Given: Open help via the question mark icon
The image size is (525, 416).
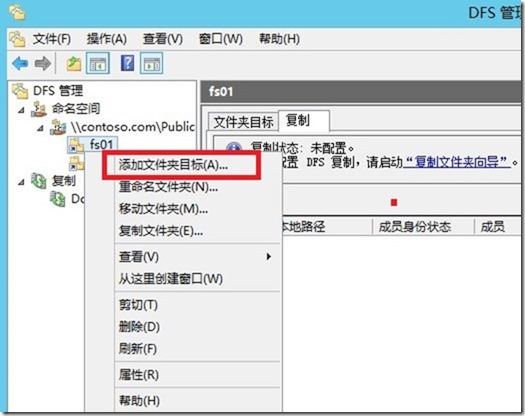Looking at the screenshot, I should point(128,63).
